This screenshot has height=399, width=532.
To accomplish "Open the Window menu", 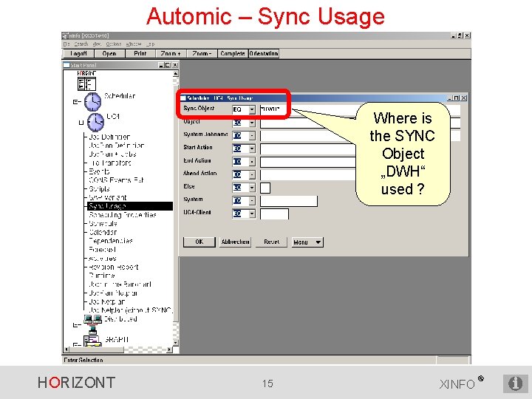I will pyautogui.click(x=133, y=44).
